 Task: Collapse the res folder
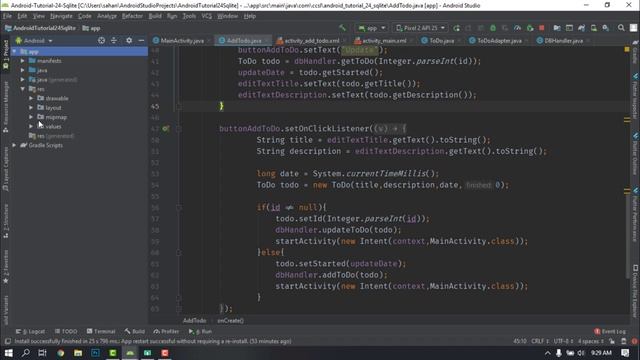coord(22,89)
